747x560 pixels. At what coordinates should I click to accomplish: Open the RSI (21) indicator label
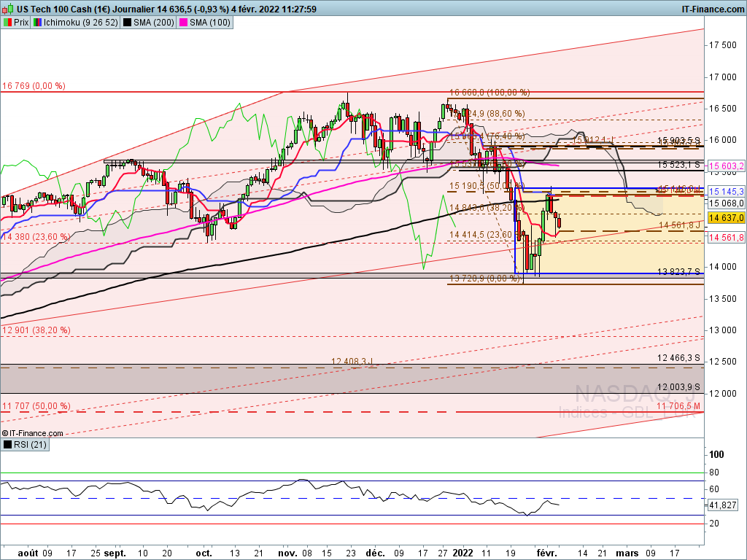pos(29,444)
